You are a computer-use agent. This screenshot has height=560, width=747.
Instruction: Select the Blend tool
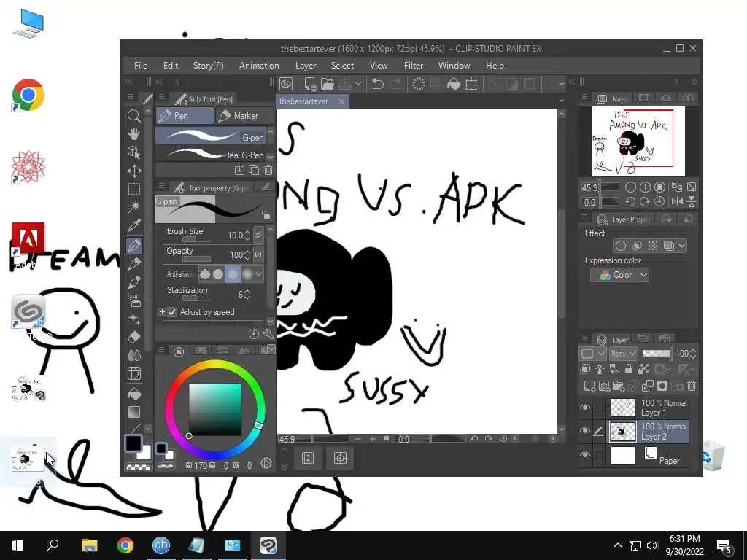pyautogui.click(x=134, y=355)
